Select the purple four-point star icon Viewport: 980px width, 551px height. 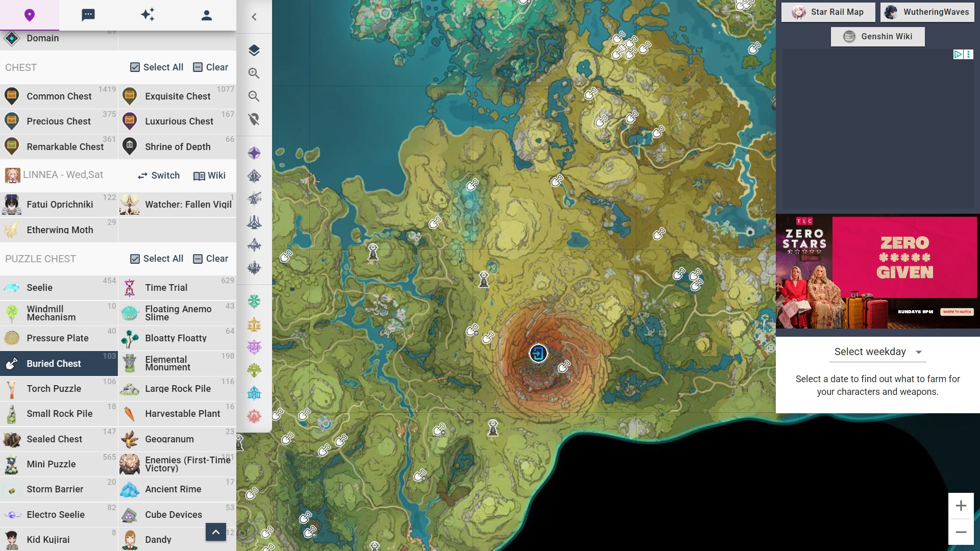[254, 153]
